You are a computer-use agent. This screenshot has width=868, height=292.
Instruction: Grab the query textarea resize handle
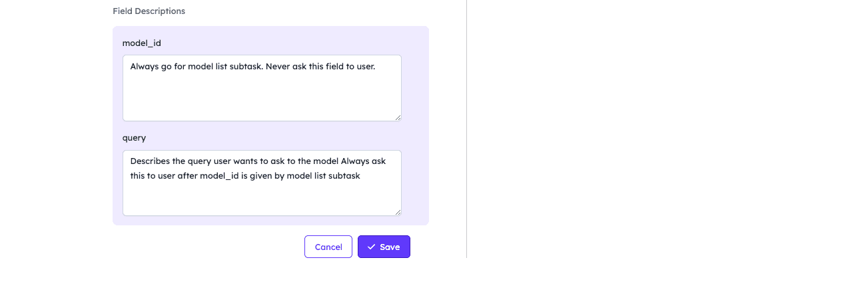coord(398,212)
